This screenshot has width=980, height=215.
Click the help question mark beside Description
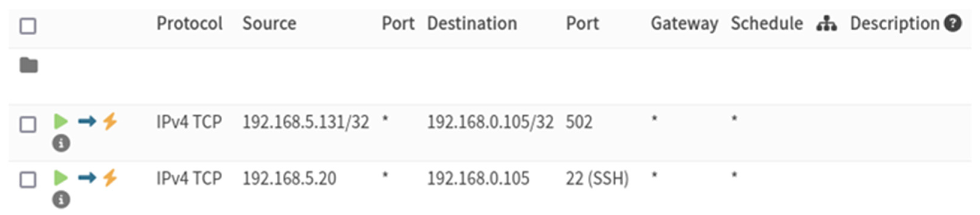pos(953,23)
